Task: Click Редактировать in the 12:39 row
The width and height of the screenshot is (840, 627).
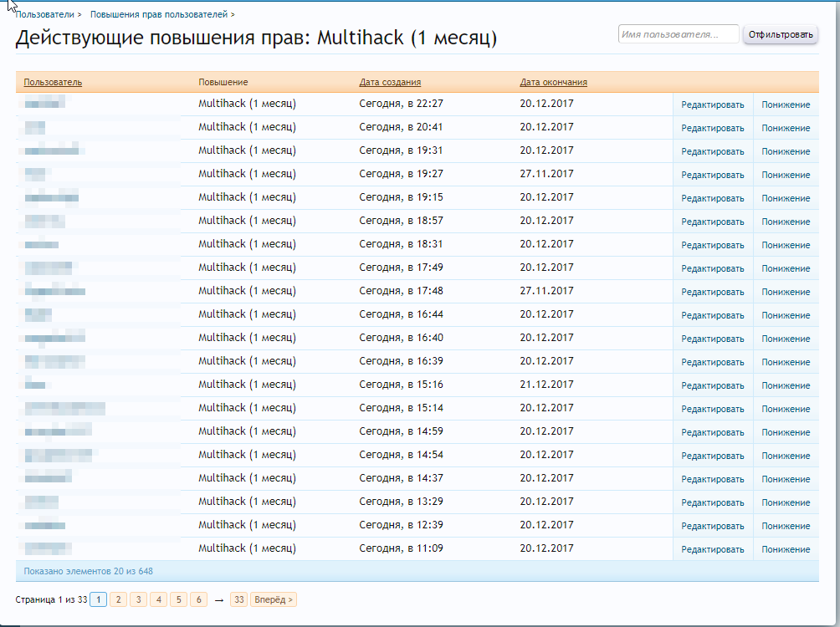Action: pos(713,527)
